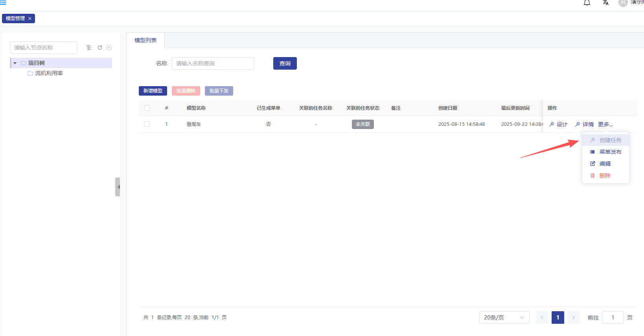Click the tree refresh icon
The image size is (644, 336).
pos(100,48)
